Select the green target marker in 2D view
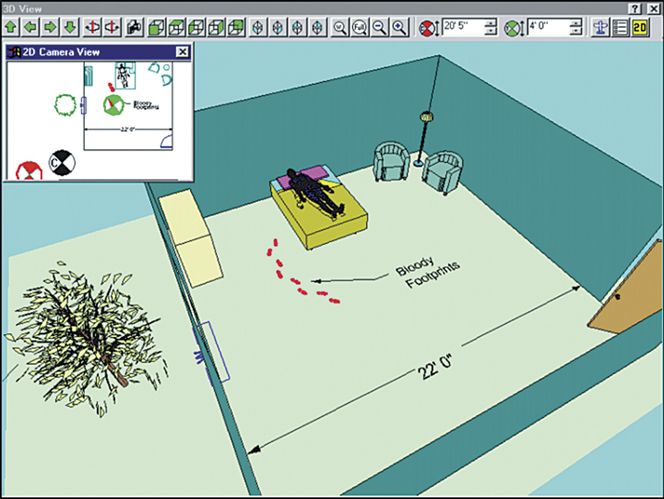 [x=116, y=104]
